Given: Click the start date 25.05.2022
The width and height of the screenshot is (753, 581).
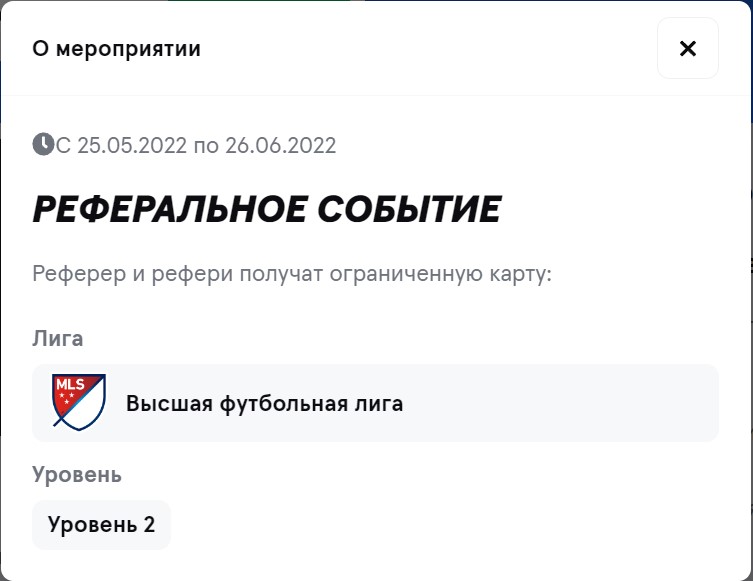Looking at the screenshot, I should pos(132,145).
